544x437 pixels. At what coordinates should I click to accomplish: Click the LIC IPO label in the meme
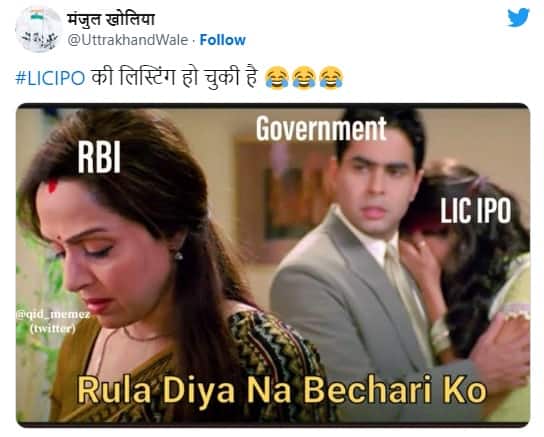475,211
